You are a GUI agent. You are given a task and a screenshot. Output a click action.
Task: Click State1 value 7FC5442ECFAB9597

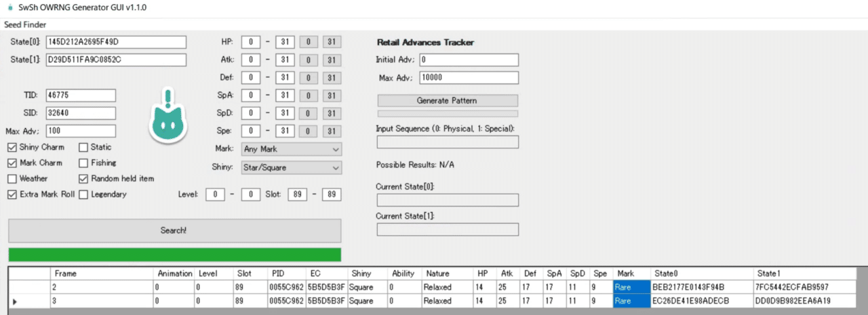coord(806,287)
